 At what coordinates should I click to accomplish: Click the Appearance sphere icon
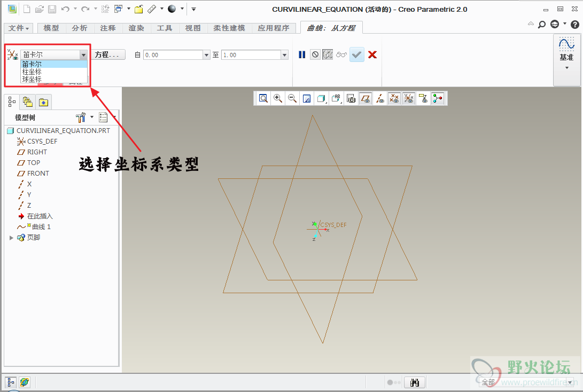172,9
